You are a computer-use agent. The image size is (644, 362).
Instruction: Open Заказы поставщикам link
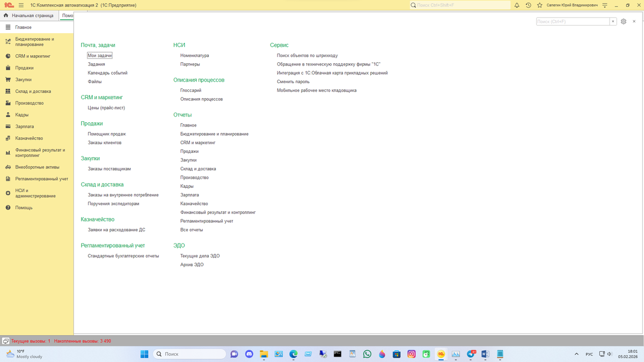(x=109, y=169)
